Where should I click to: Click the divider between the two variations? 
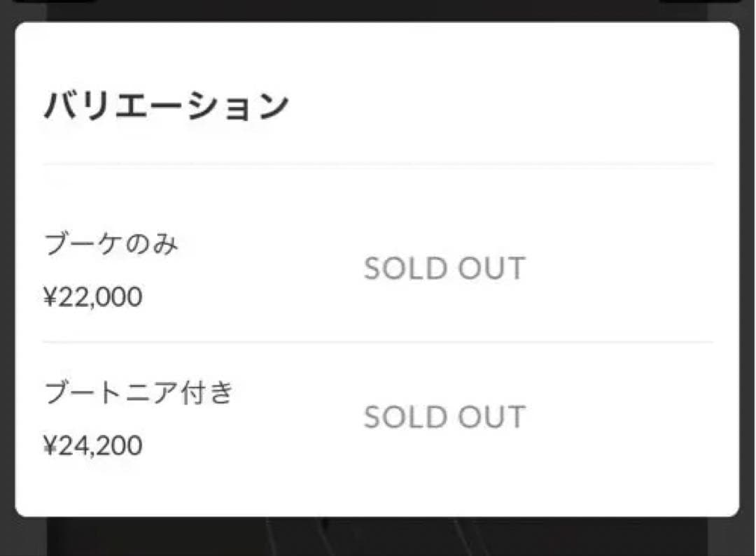[x=378, y=343]
